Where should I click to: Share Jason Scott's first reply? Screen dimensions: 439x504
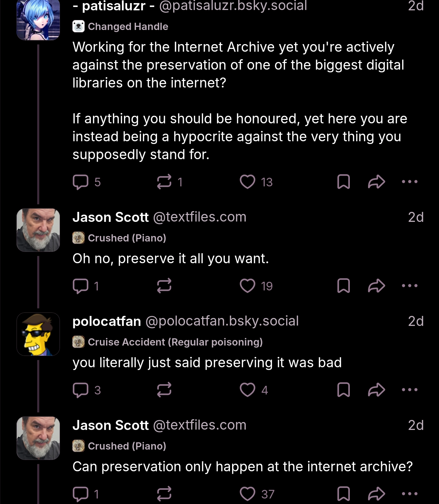[x=376, y=285]
